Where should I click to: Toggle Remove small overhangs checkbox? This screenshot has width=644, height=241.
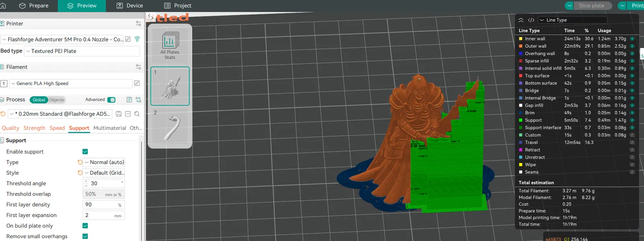(x=85, y=236)
